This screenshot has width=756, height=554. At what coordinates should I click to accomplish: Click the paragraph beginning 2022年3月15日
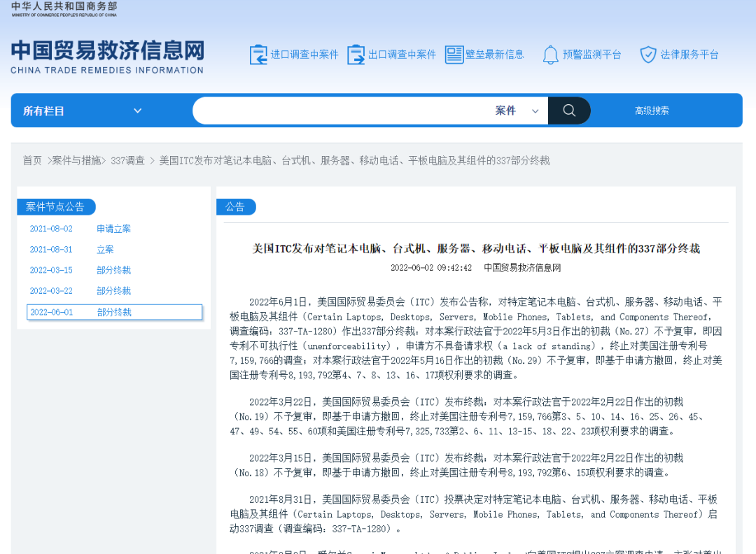click(456, 465)
